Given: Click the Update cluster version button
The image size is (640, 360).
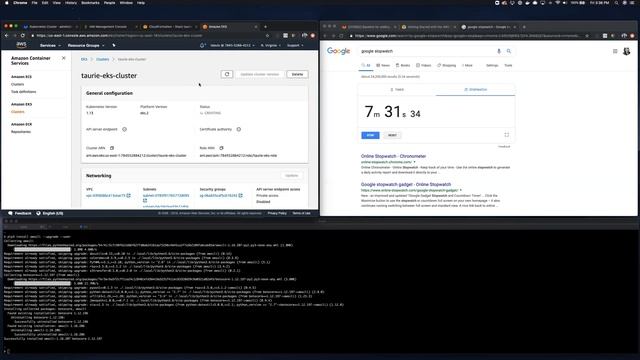Looking at the screenshot, I should pyautogui.click(x=260, y=74).
